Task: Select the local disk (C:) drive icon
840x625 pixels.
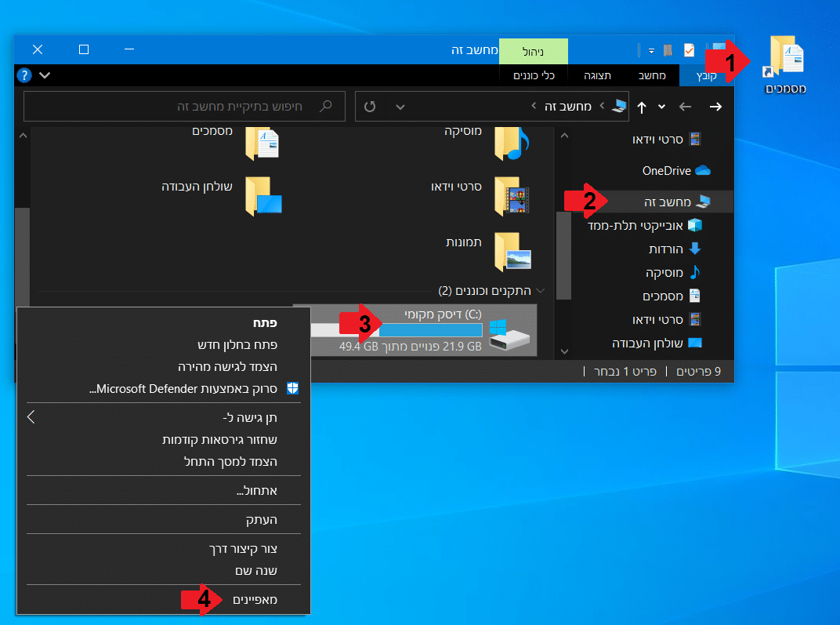Action: click(x=509, y=334)
